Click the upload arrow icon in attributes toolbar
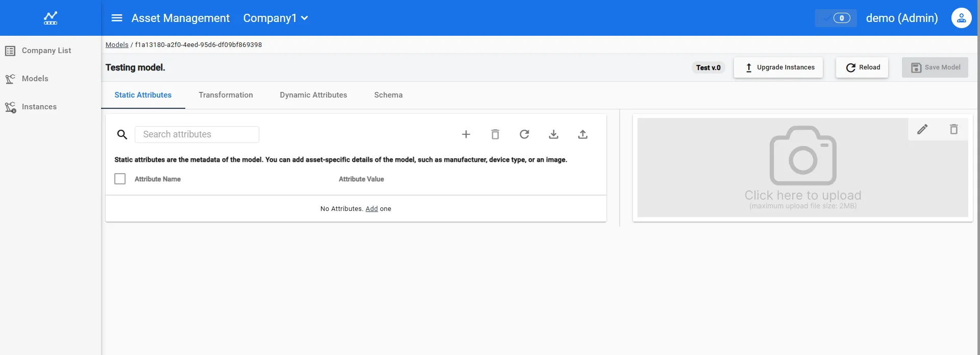The width and height of the screenshot is (980, 355). pos(583,134)
